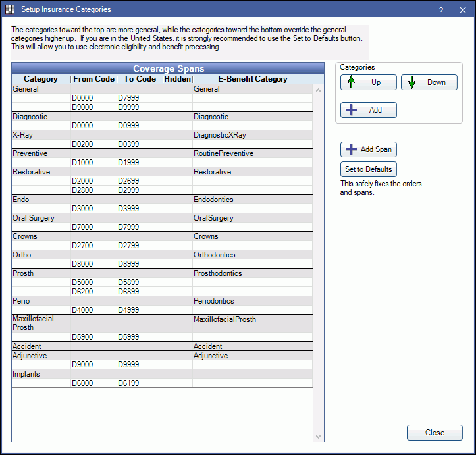Click scrollbar up arrow in Coverage Spans

point(318,90)
